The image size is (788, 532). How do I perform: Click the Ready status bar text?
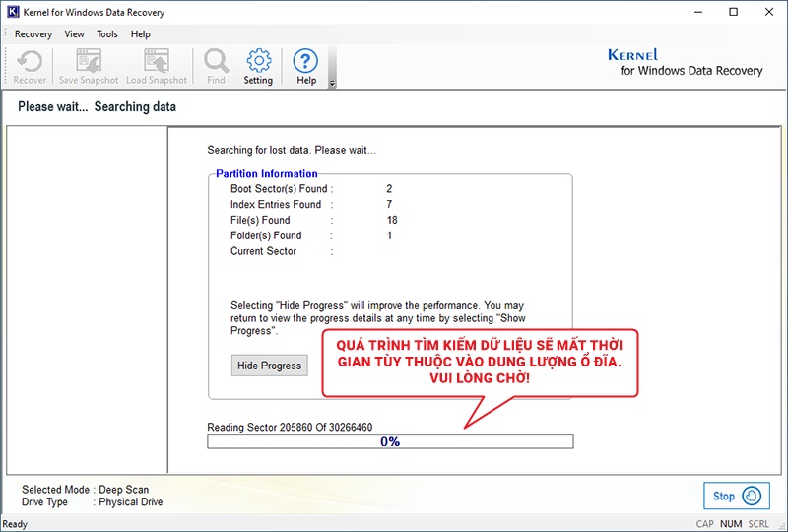tap(15, 524)
